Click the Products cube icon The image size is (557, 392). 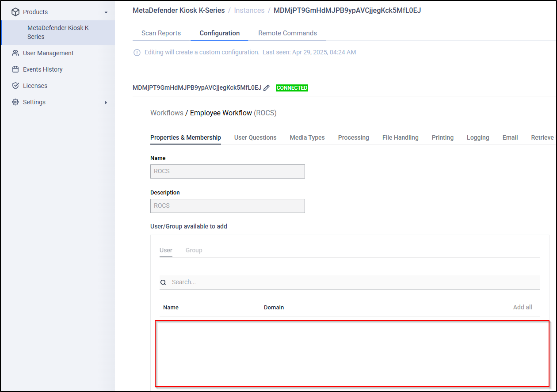15,12
